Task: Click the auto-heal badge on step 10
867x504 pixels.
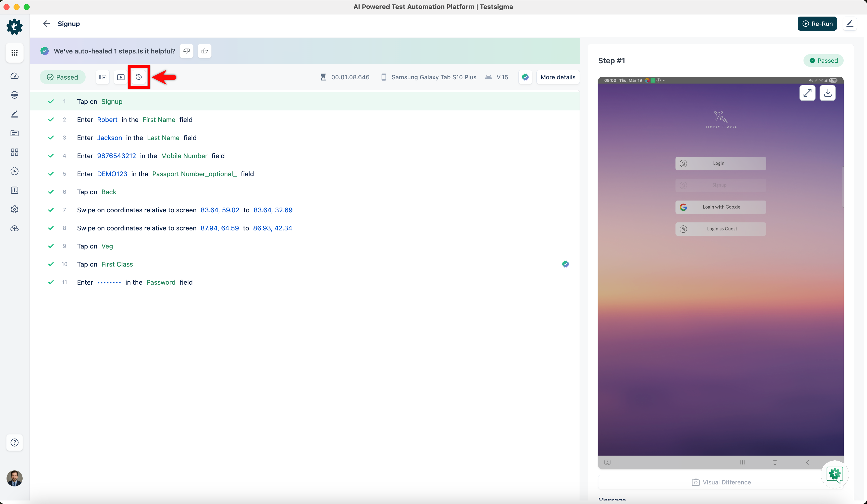Action: pos(565,264)
